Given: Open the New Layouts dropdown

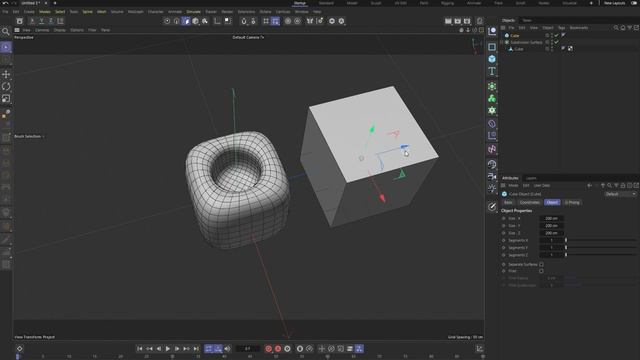Looking at the screenshot, I should 614,3.
